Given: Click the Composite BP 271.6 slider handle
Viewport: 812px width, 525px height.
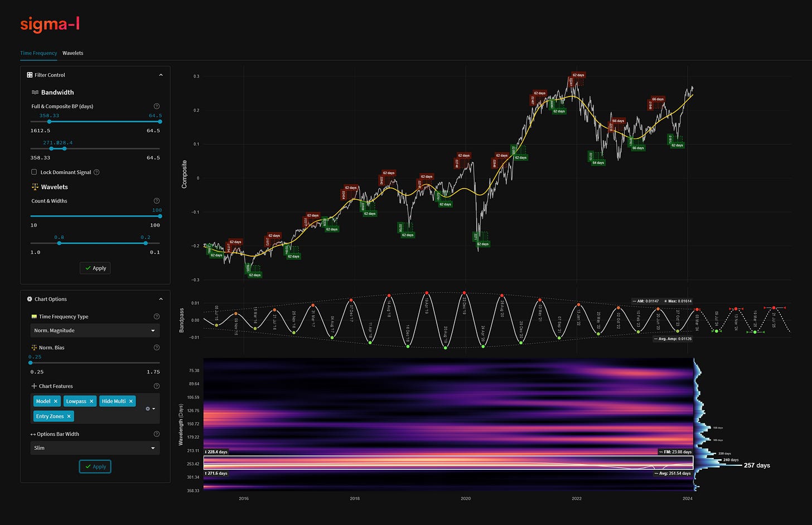Looking at the screenshot, I should (x=51, y=148).
